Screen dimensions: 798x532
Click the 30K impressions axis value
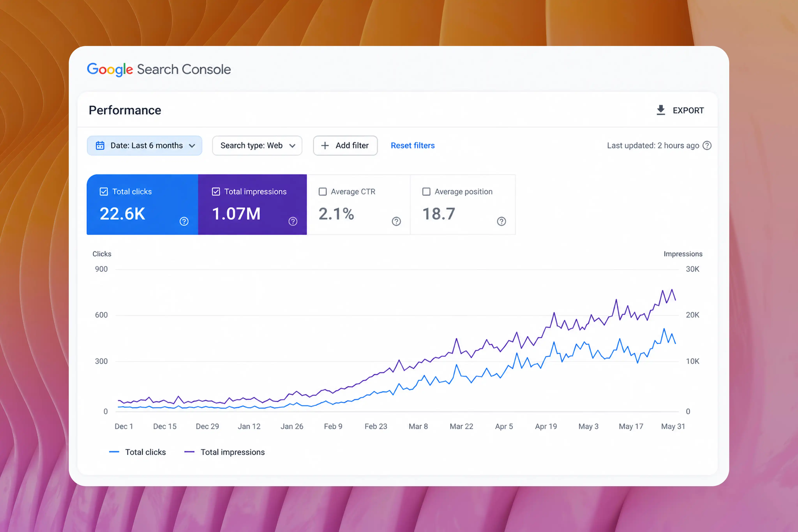point(692,269)
